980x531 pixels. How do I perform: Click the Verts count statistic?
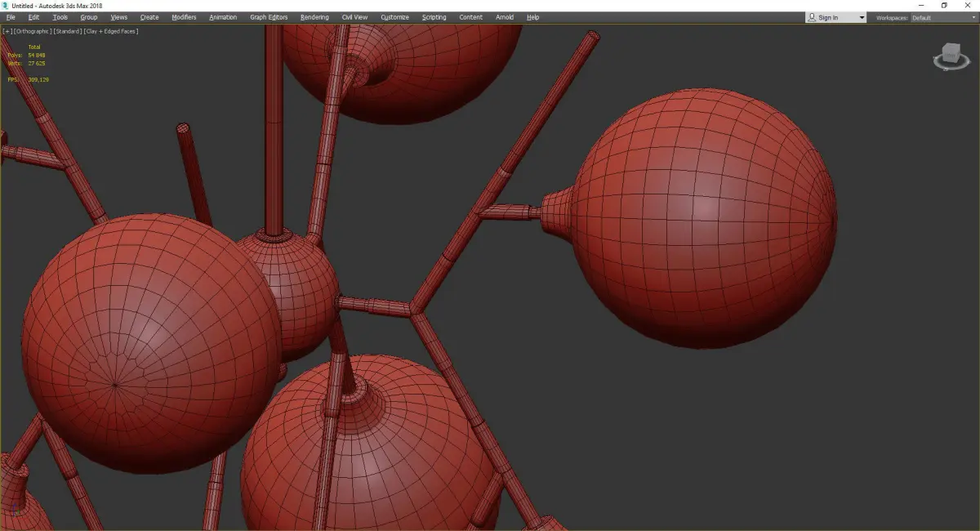pos(26,63)
